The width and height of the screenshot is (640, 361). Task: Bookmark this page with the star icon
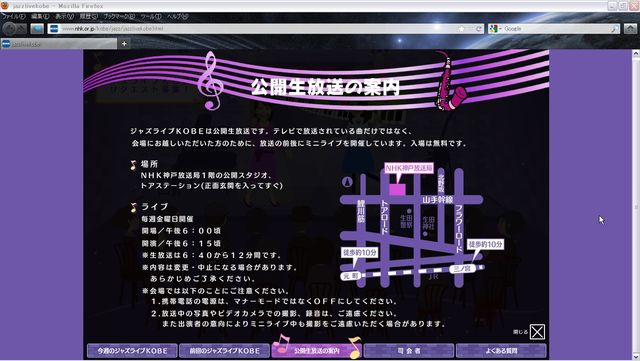461,29
